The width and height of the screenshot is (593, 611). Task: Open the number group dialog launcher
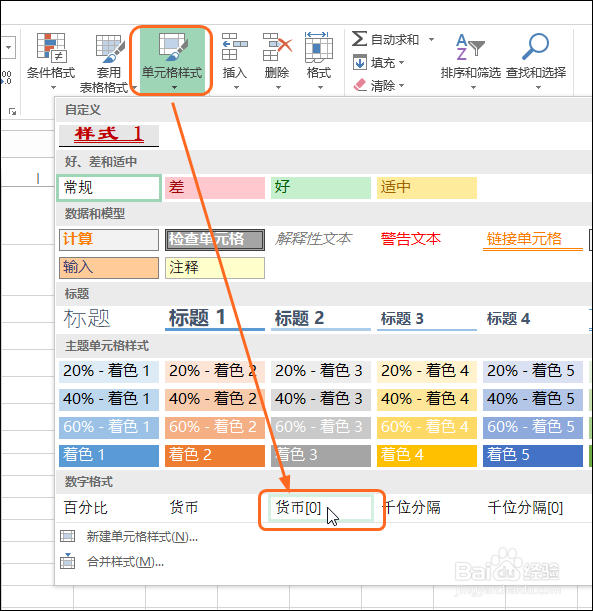[x=12, y=112]
